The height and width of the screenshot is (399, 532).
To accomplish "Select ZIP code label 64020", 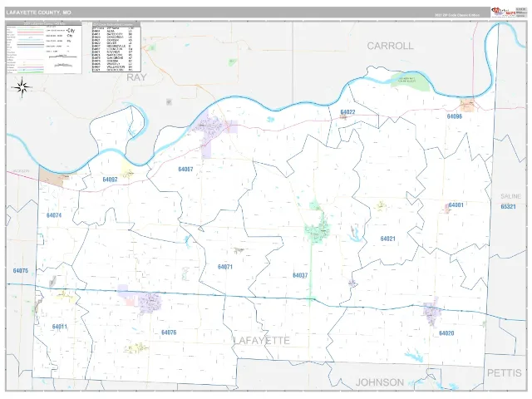I will [446, 333].
